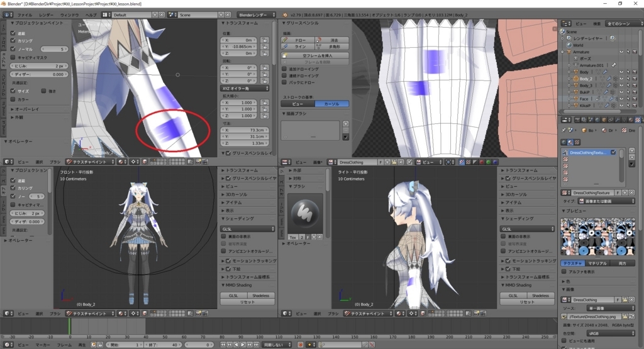Enable the 強さ unified setting checkbox

[x=43, y=91]
